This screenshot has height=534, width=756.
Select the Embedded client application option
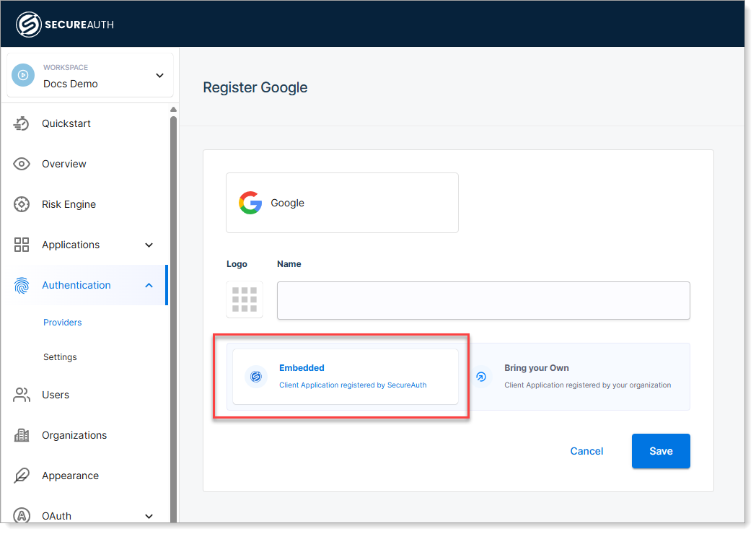tap(346, 376)
